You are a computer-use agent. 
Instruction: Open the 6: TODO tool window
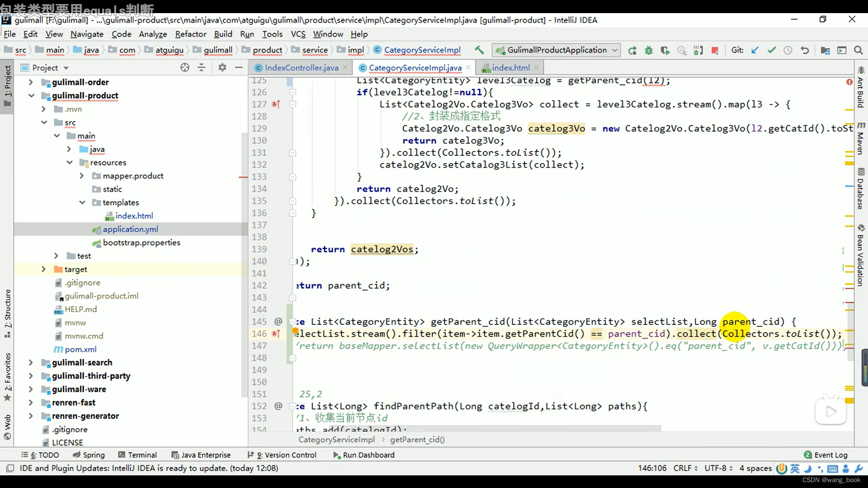pos(40,455)
